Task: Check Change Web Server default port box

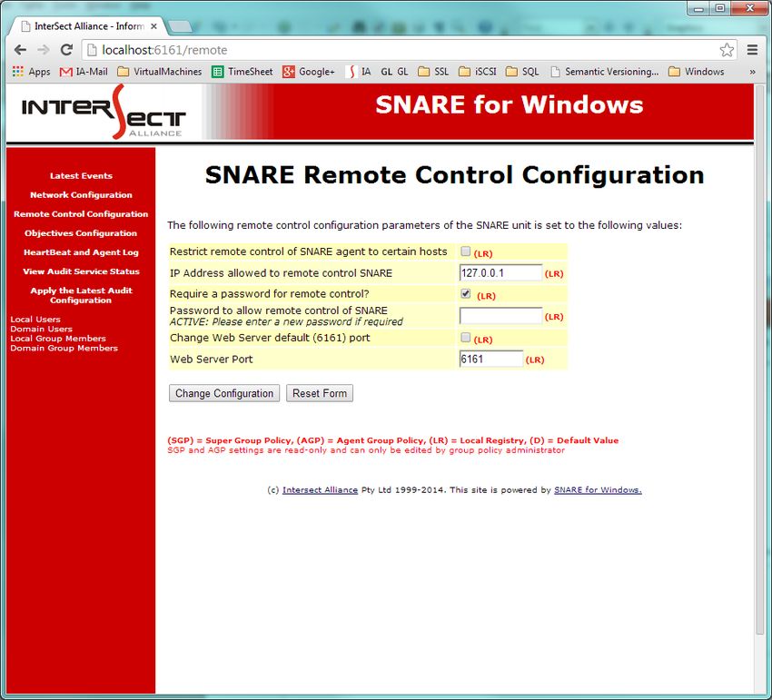Action: tap(465, 338)
